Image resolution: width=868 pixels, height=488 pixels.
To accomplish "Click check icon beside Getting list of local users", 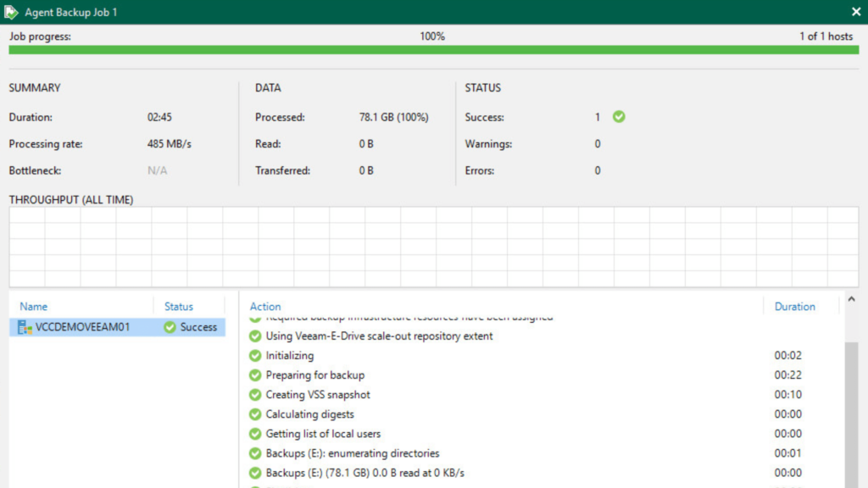I will point(255,434).
